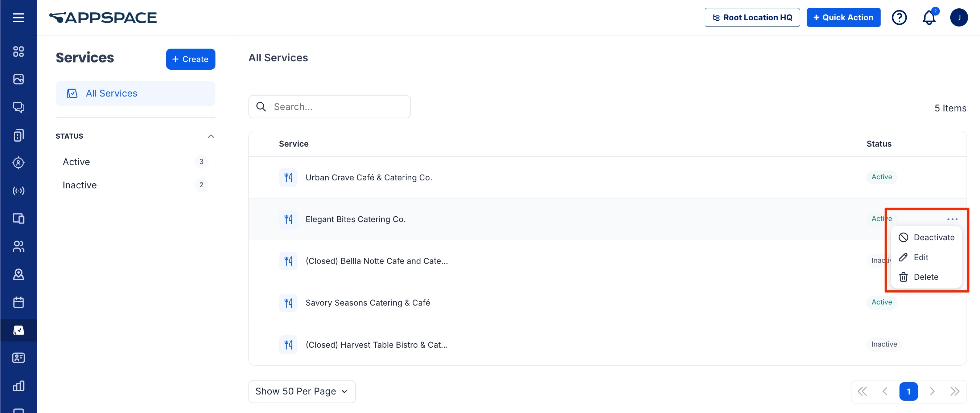
Task: Open the hamburger navigation menu
Action: click(18, 17)
